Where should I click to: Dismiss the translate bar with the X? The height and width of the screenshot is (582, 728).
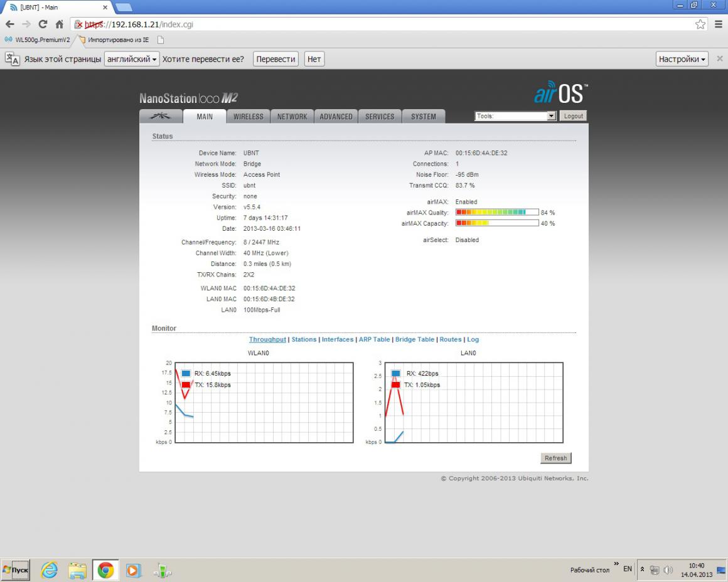tap(720, 58)
